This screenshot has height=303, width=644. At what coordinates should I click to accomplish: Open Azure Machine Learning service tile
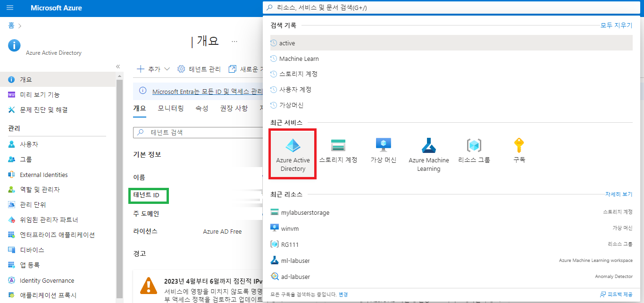click(429, 155)
